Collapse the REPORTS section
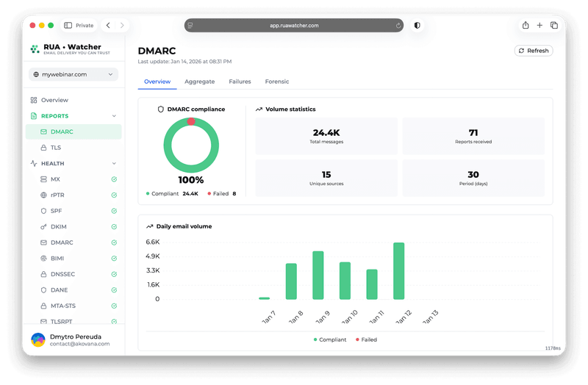 pyautogui.click(x=114, y=116)
